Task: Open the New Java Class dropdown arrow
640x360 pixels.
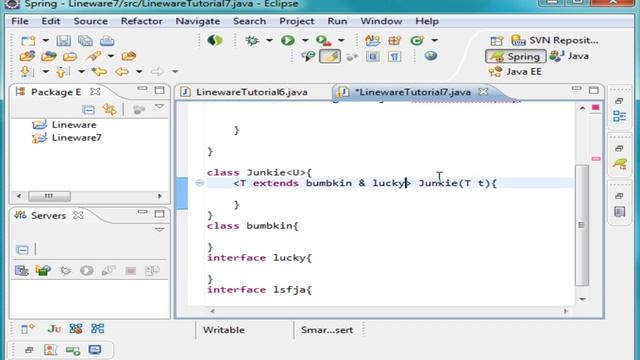Action: pos(434,40)
